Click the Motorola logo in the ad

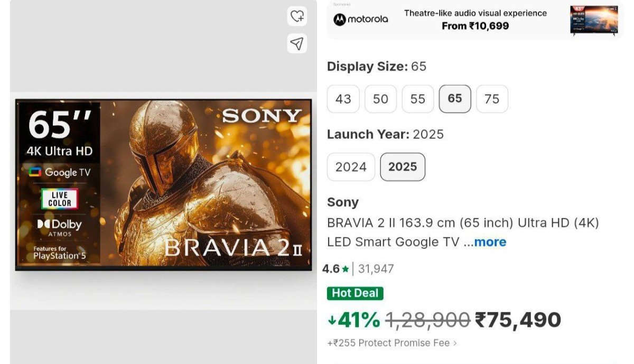(361, 20)
